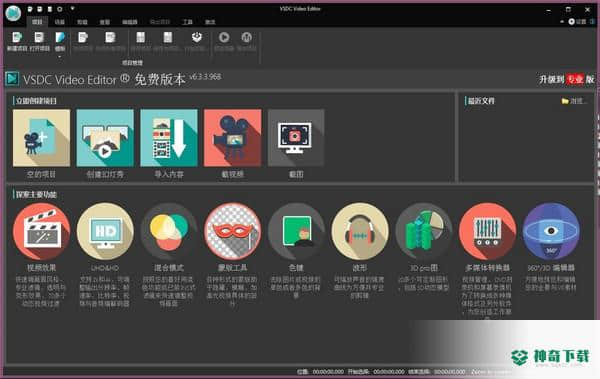Click the round VSDC application logo button
600x379 pixels.
13,13
